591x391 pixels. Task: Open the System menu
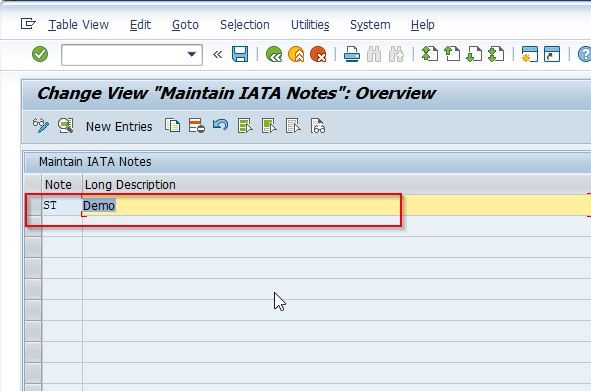coord(370,25)
